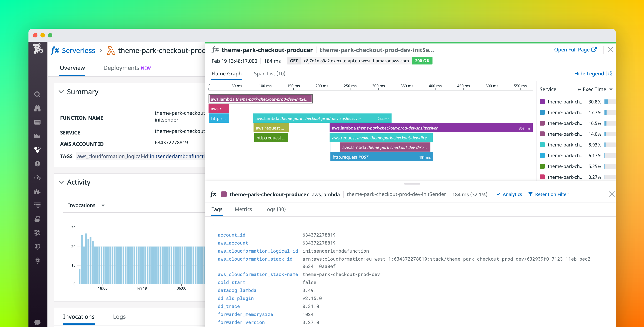
Task: Switch to the Overview tab
Action: [x=72, y=68]
